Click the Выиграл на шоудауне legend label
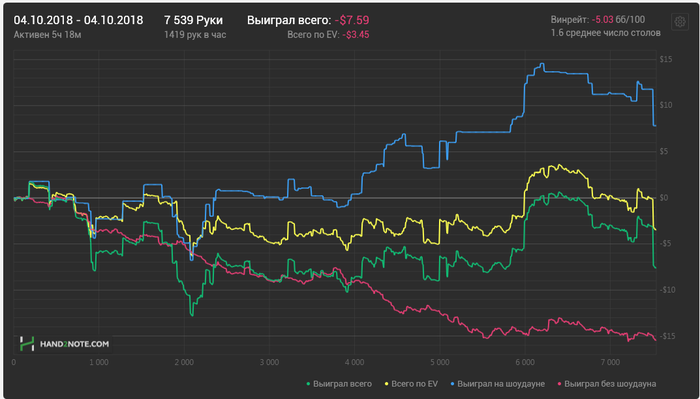 (x=501, y=384)
